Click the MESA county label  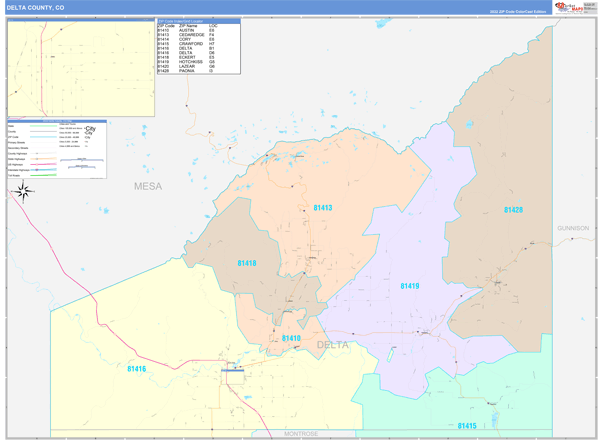[147, 186]
